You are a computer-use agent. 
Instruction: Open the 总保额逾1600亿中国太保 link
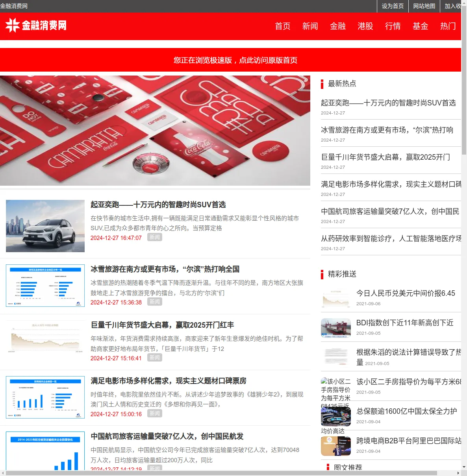(407, 411)
